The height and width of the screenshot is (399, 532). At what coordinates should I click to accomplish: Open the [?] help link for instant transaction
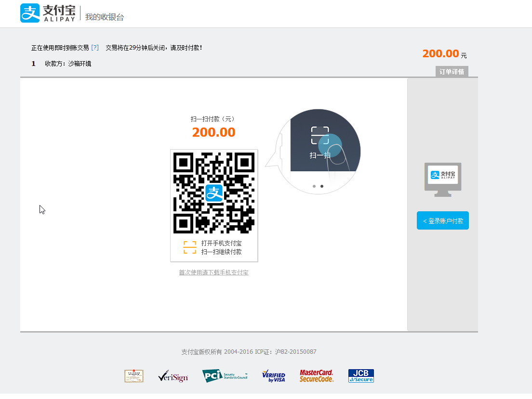click(95, 48)
